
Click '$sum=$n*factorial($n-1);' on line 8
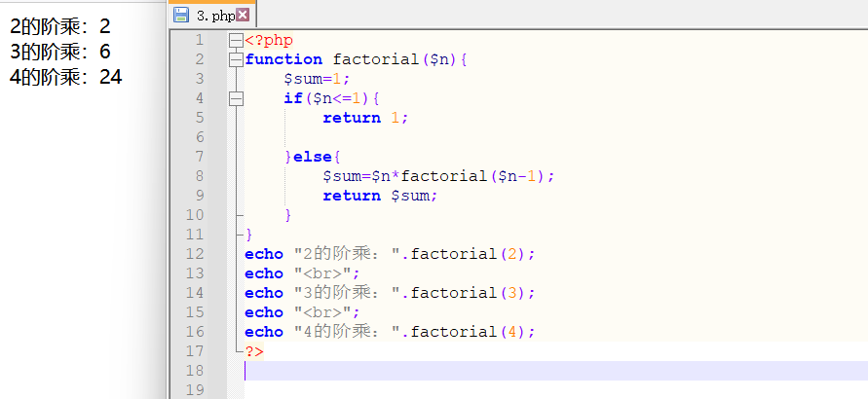click(x=438, y=176)
